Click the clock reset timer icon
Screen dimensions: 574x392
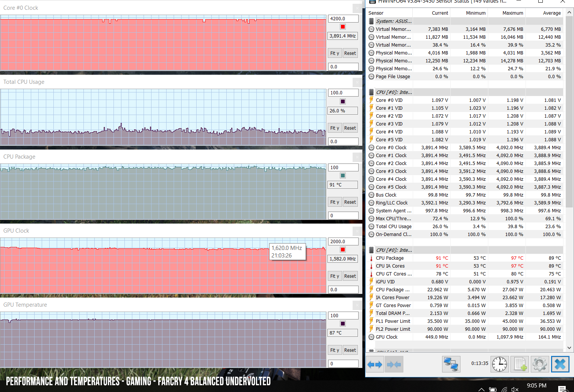coord(500,364)
